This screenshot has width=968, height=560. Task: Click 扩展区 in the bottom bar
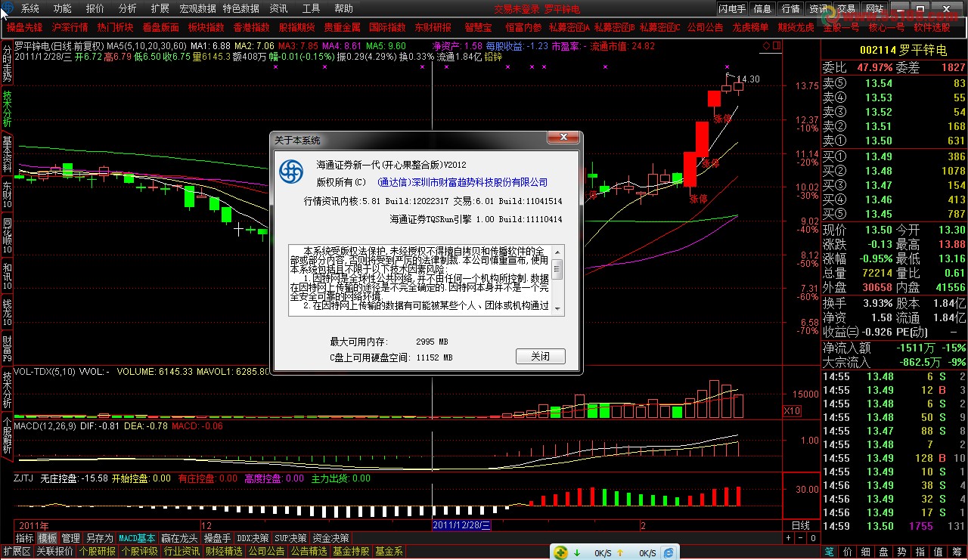[17, 552]
